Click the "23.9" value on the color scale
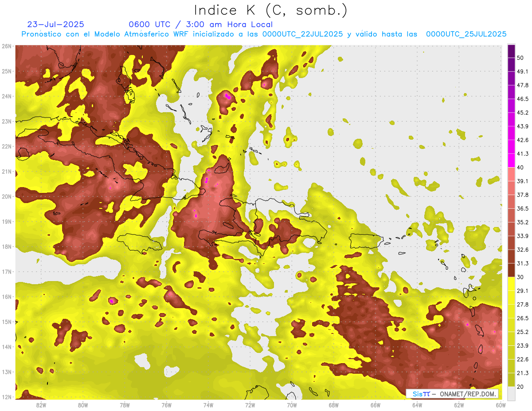Viewport: 532px width, 411px height. click(x=522, y=345)
